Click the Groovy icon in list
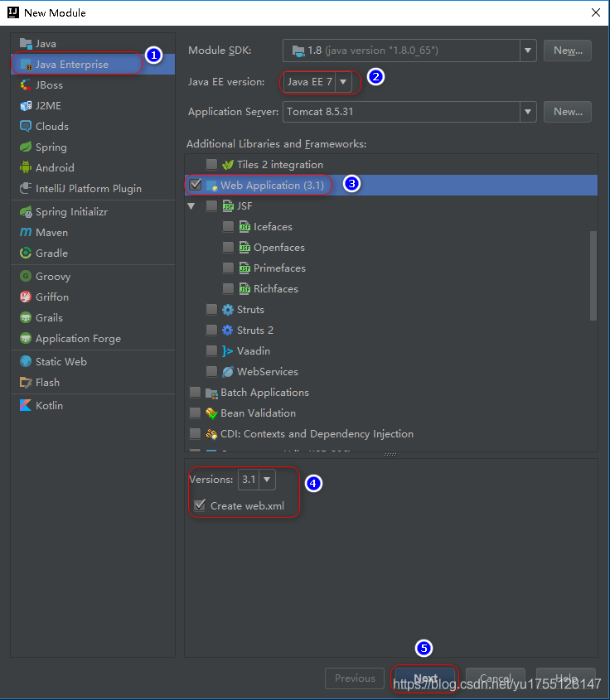 27,277
